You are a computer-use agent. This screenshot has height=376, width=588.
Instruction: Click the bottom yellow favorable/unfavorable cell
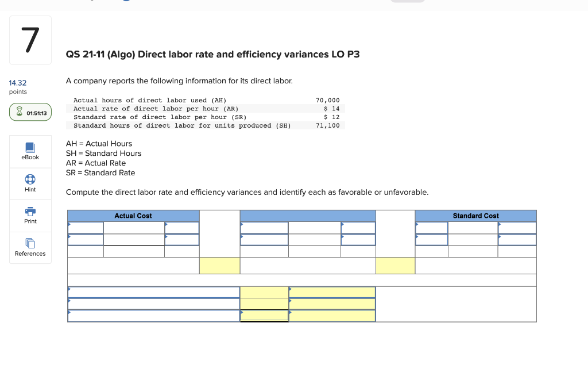coord(333,315)
